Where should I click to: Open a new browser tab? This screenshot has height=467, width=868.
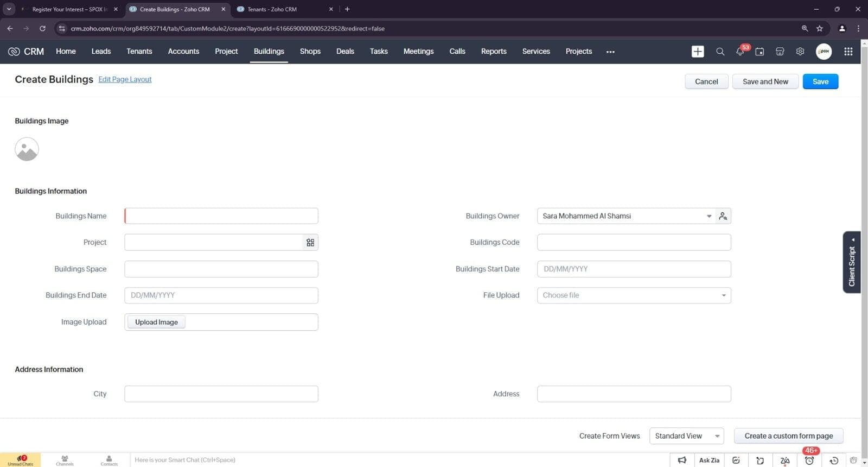[347, 9]
